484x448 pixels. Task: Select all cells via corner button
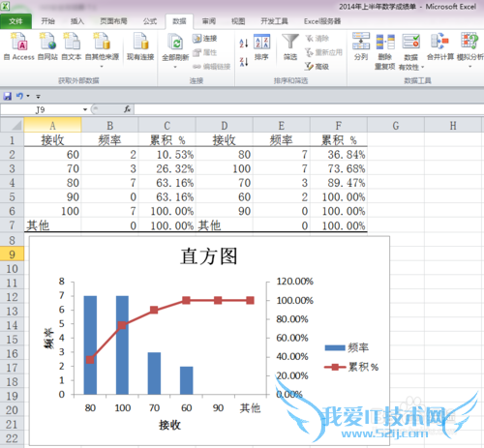click(12, 125)
